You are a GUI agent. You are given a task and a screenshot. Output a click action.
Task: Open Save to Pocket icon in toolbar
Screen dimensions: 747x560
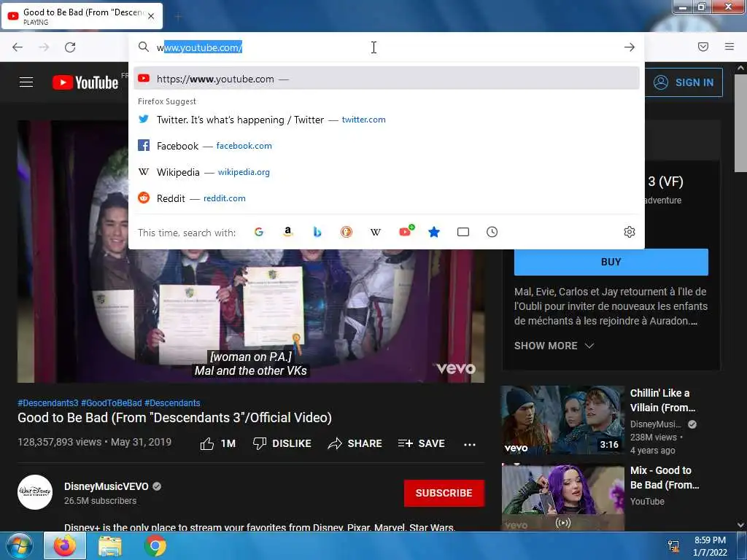(x=703, y=47)
